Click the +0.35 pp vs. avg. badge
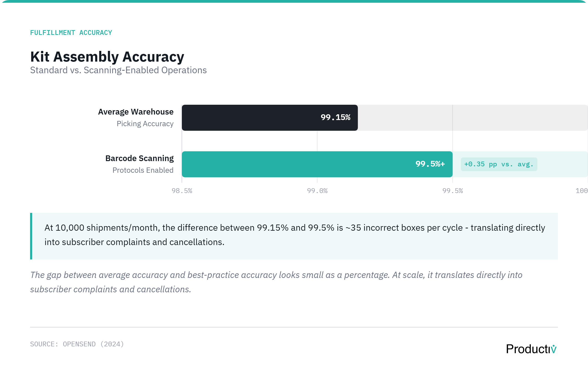 click(x=499, y=164)
